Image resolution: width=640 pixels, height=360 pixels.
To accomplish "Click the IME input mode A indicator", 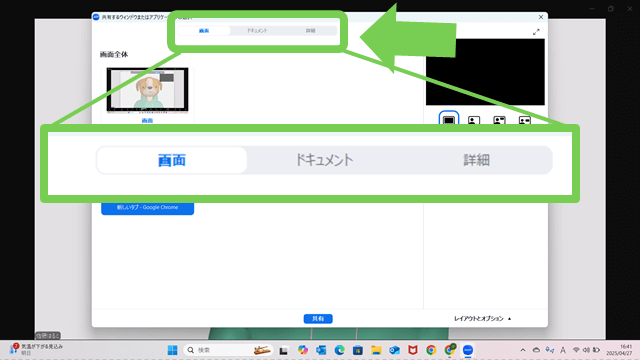I will click(x=563, y=350).
